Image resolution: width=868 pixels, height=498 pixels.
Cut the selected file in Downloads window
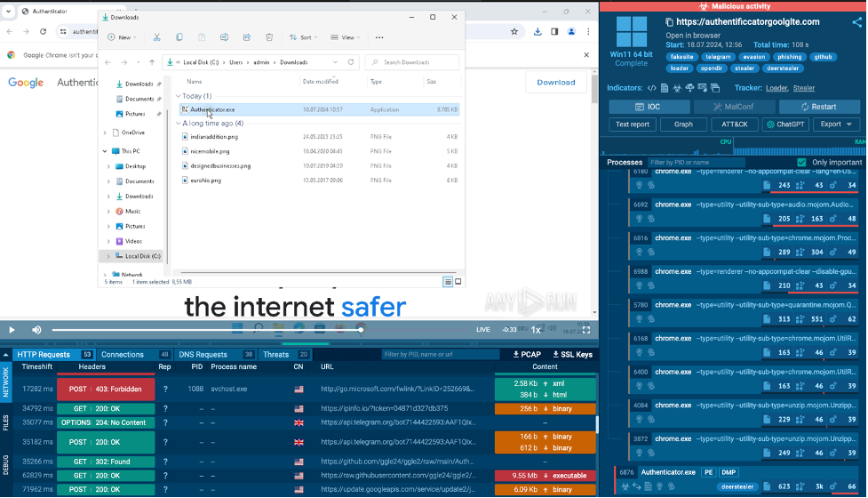(x=156, y=37)
